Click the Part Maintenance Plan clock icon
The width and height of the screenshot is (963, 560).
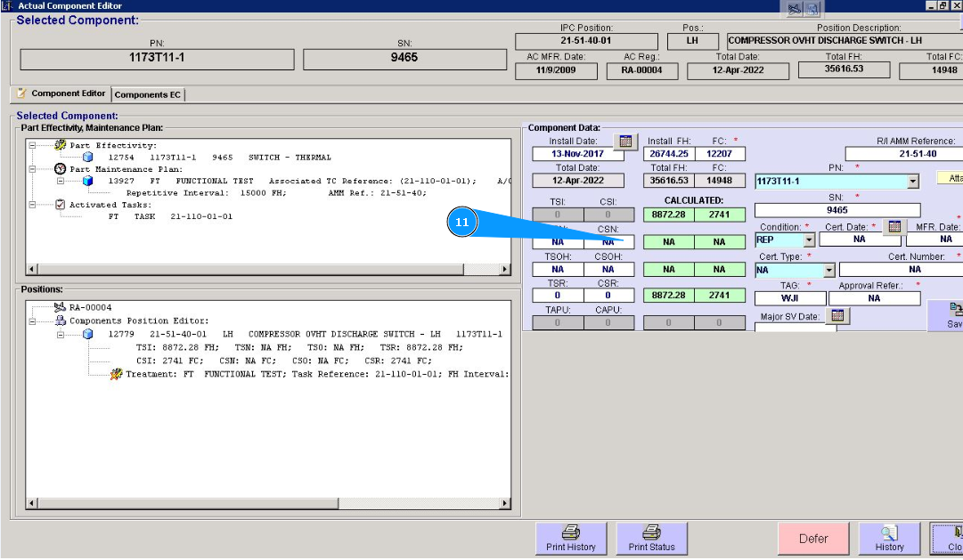click(61, 169)
